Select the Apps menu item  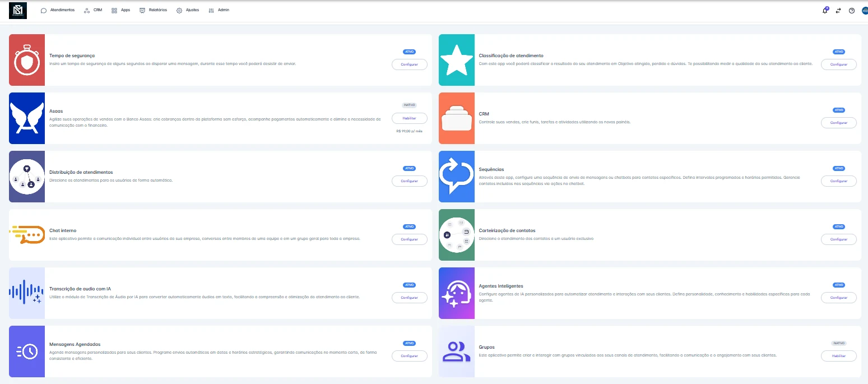pyautogui.click(x=120, y=10)
